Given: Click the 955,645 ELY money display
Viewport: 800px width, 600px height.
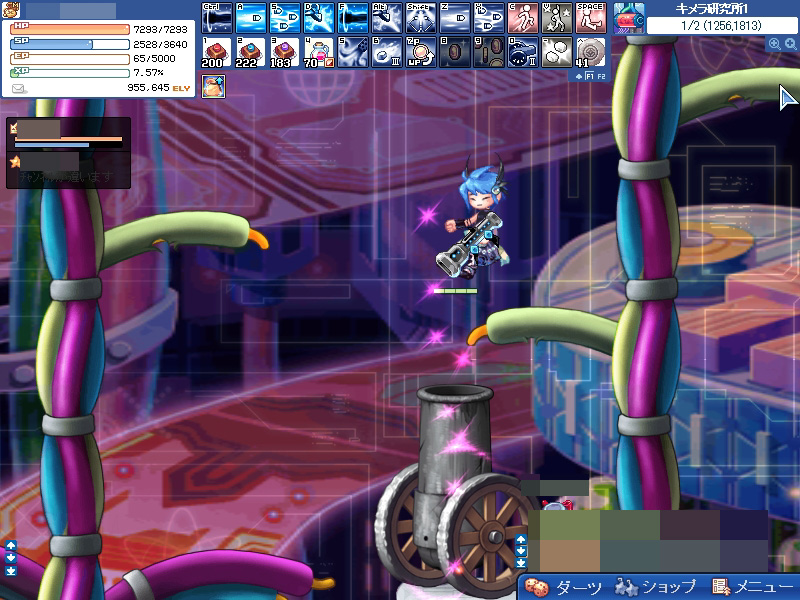Looking at the screenshot, I should coord(159,88).
